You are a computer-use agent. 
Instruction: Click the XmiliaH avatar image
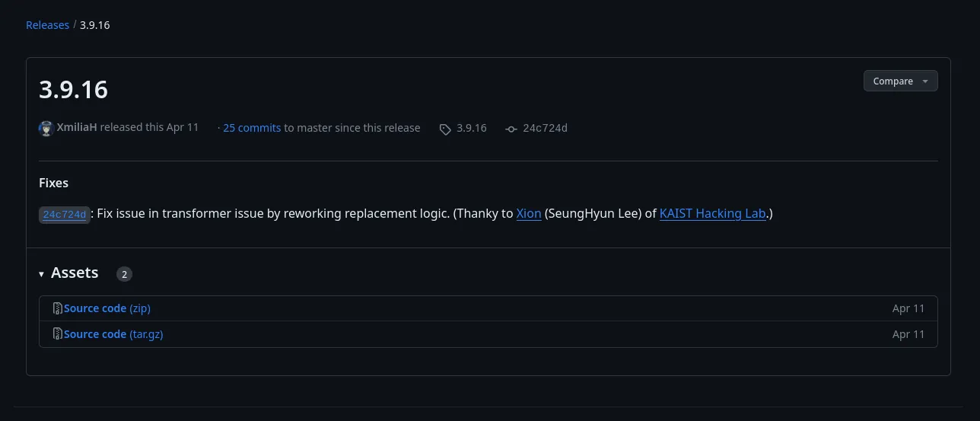tap(46, 128)
